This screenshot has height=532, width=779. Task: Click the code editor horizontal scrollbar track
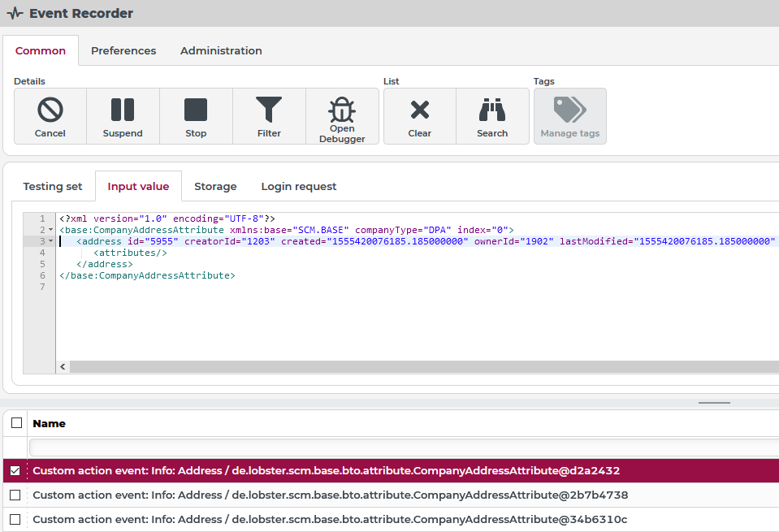[424, 366]
